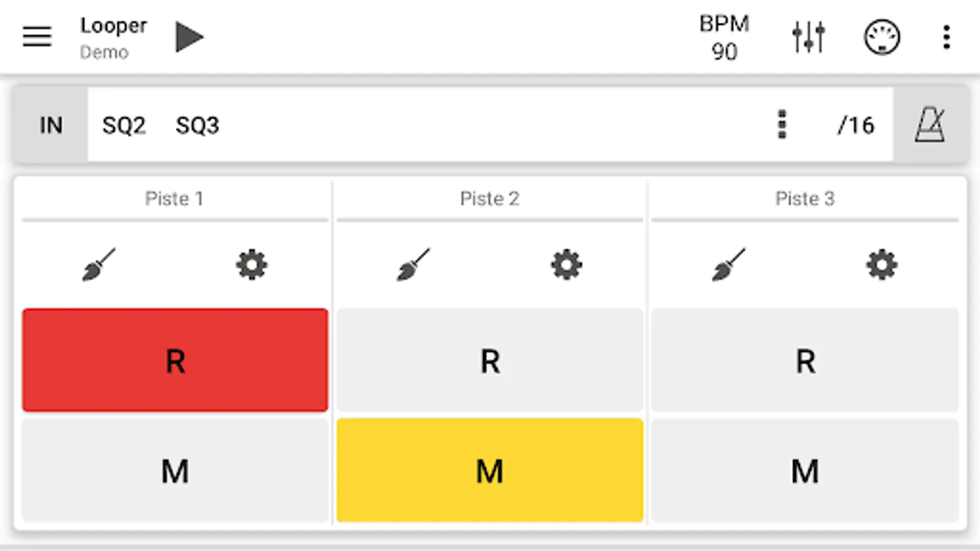Open Piste 3 settings gear

point(881,264)
